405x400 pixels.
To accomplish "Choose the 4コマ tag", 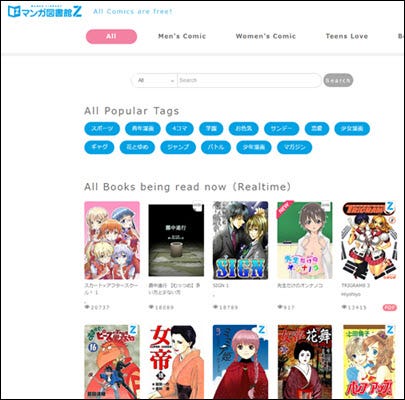I will pos(179,128).
